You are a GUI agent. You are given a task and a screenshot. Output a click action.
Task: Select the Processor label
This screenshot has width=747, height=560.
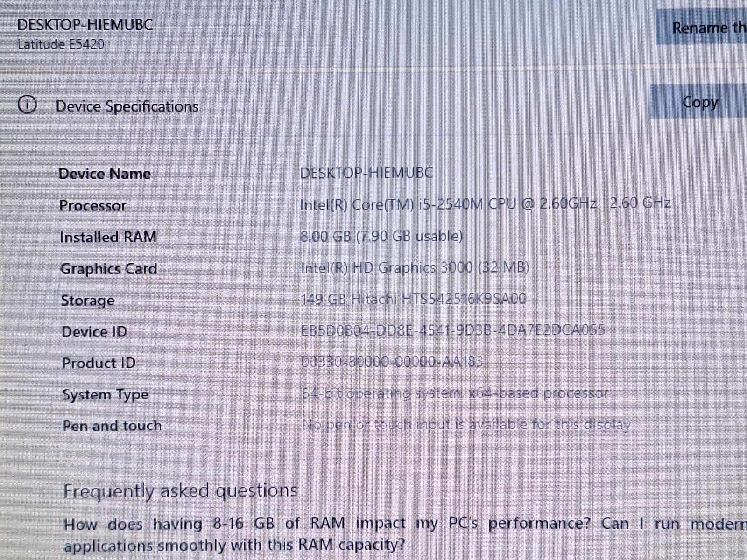(92, 205)
